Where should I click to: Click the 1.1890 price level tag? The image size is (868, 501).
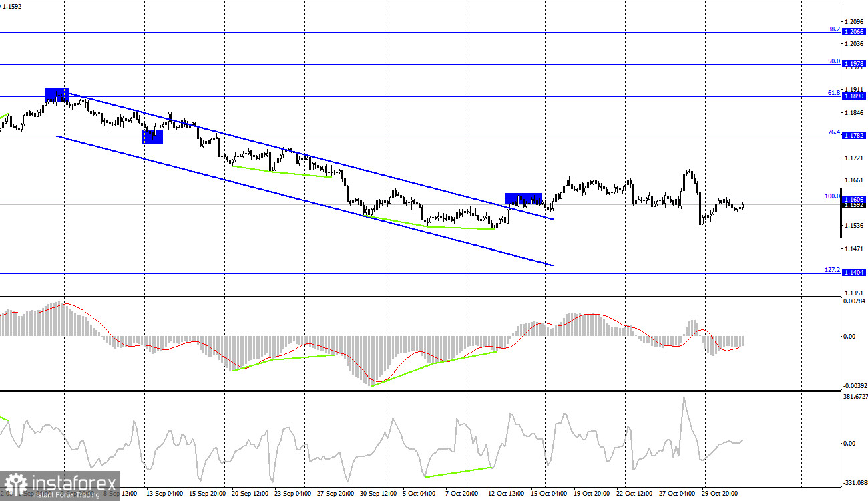click(x=855, y=96)
